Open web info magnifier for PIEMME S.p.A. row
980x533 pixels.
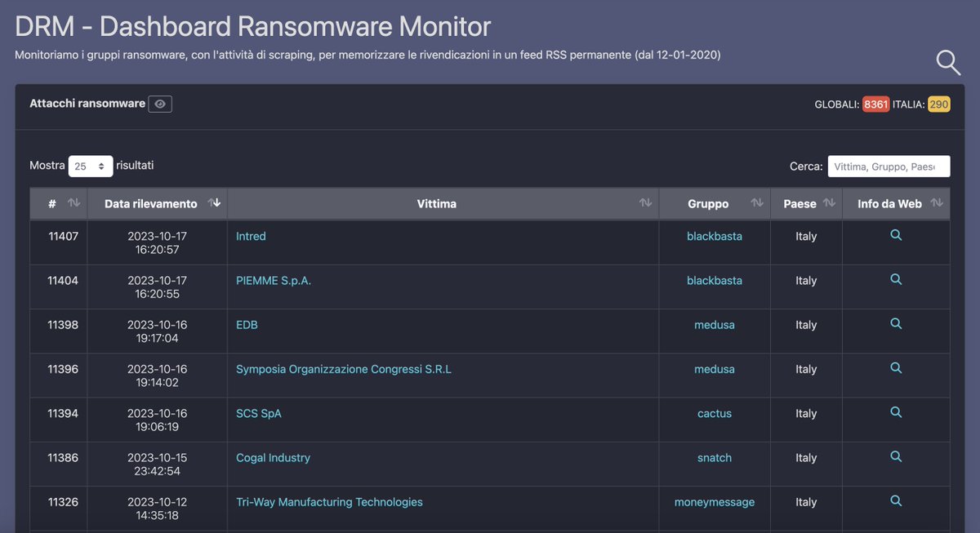[896, 279]
